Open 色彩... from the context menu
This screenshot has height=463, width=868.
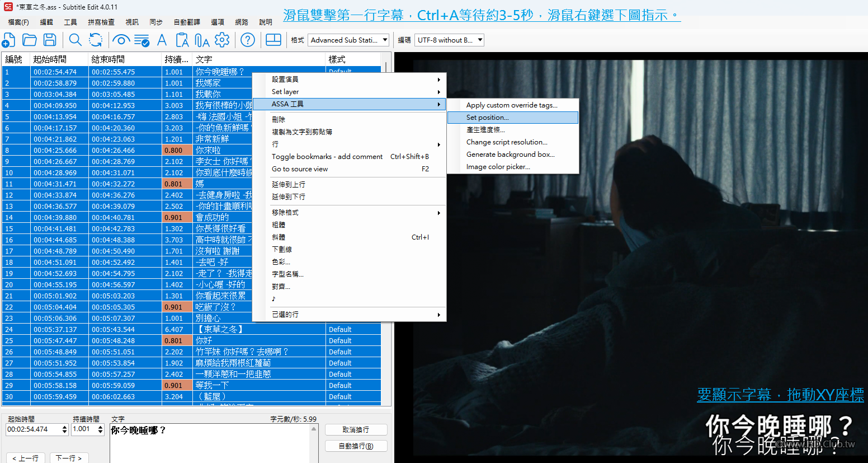click(350, 262)
